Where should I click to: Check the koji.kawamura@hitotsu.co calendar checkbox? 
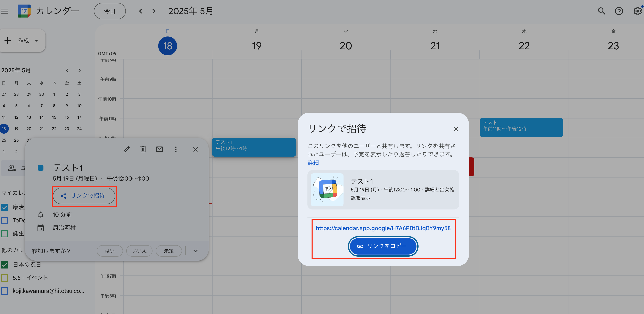coord(5,291)
